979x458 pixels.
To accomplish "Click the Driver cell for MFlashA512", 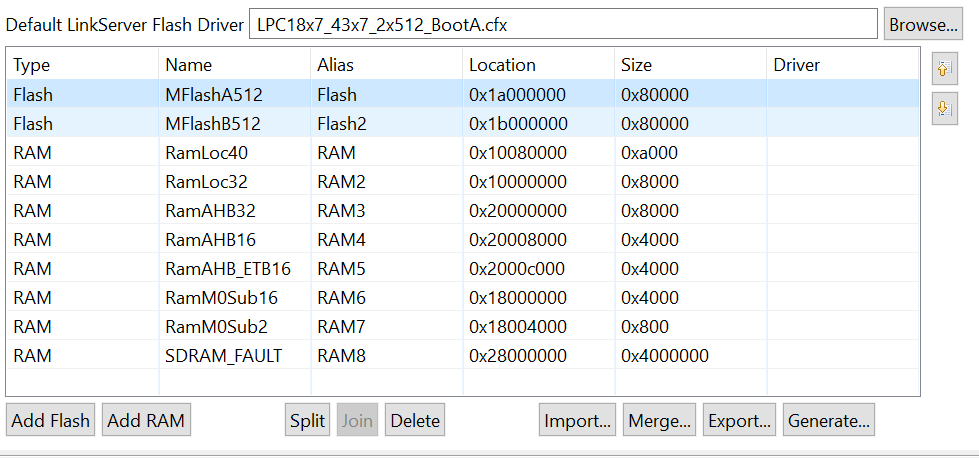I will [x=840, y=95].
